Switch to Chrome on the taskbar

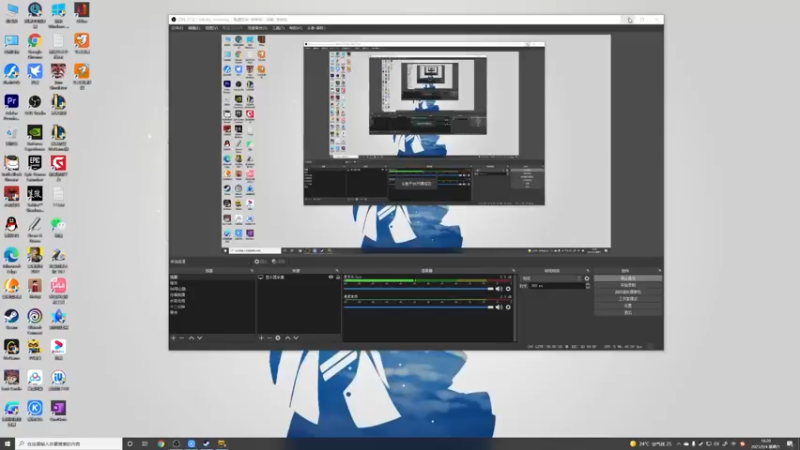pyautogui.click(x=161, y=444)
